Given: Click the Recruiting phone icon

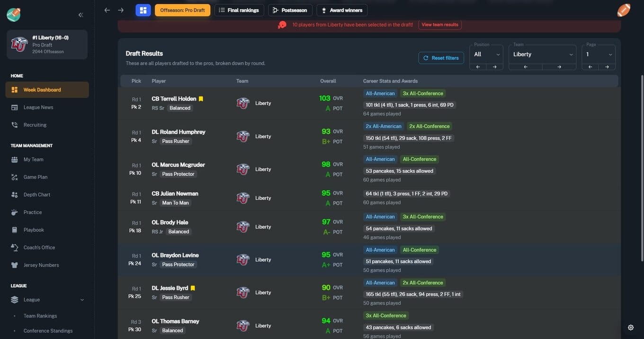Looking at the screenshot, I should (x=15, y=125).
